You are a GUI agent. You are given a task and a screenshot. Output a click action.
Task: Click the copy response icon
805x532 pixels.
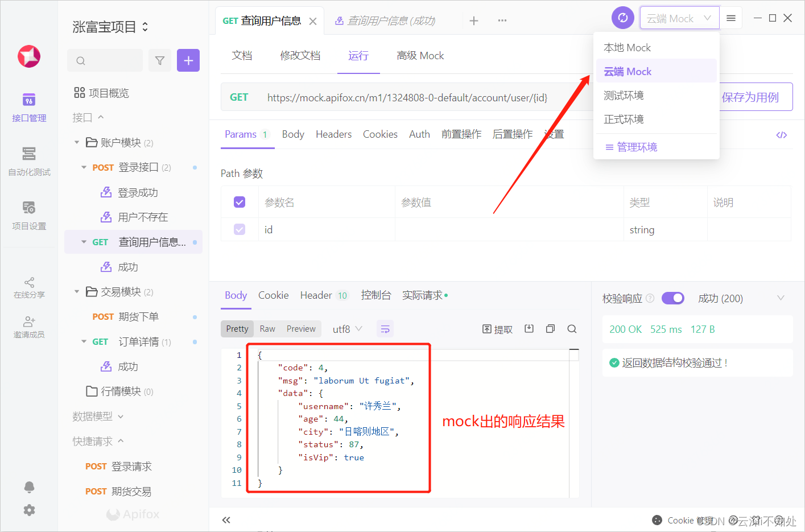point(550,329)
